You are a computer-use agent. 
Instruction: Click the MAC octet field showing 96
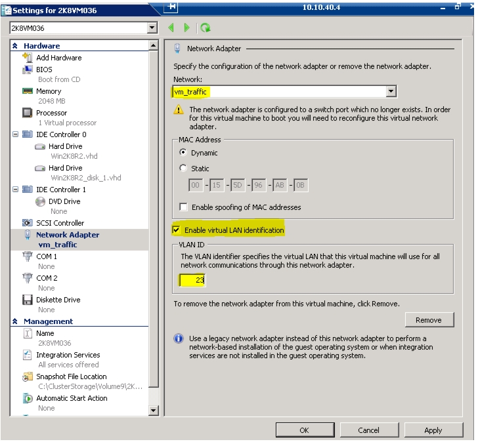pos(259,185)
